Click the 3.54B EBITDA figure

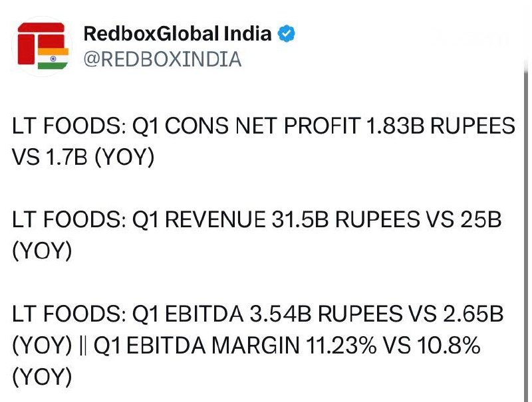(281, 314)
